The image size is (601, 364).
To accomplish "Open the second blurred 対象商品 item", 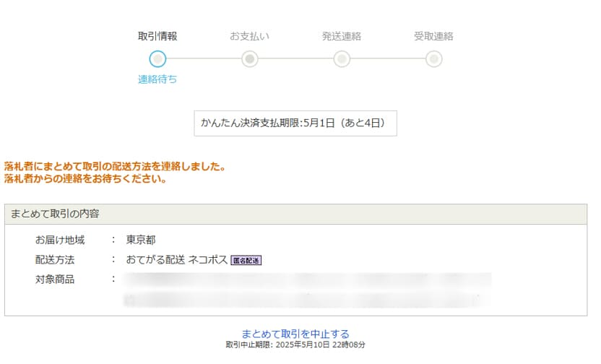I will 307,299.
